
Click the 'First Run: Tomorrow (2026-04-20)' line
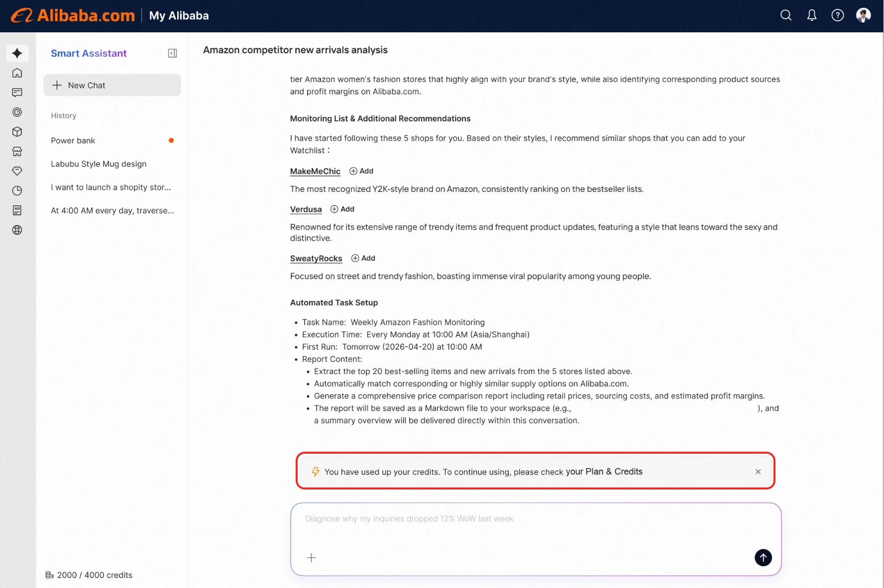coord(392,347)
